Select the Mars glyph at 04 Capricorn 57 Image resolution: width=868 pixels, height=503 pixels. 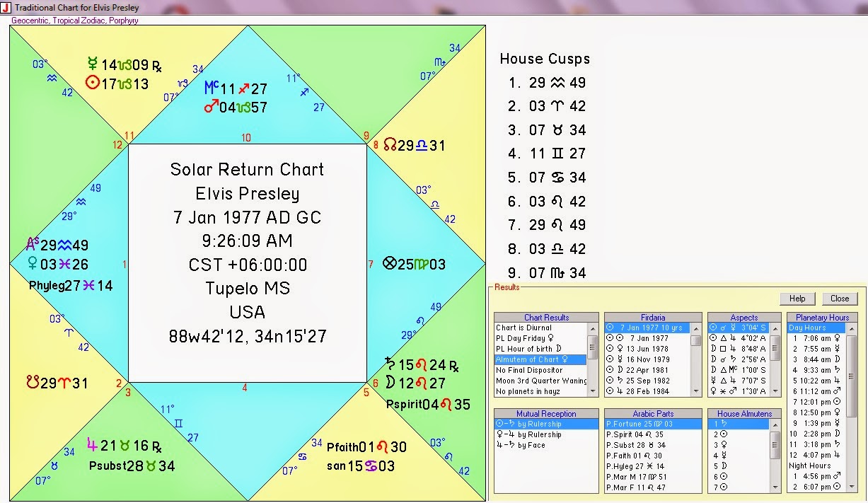click(x=211, y=108)
